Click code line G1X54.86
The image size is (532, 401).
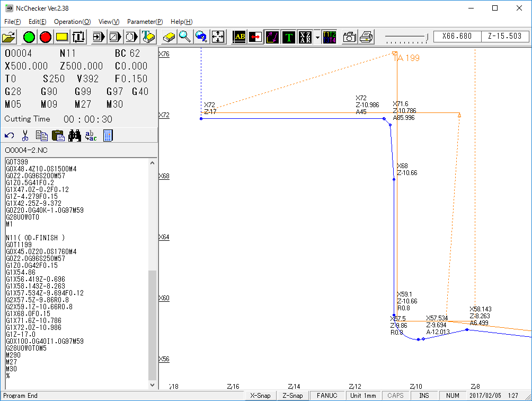[x=21, y=272]
